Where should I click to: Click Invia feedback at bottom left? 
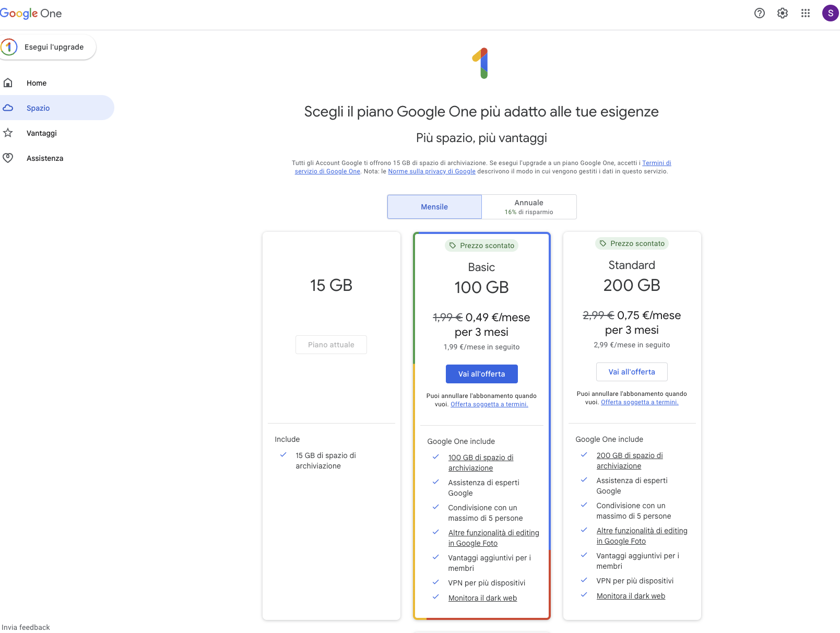click(26, 627)
